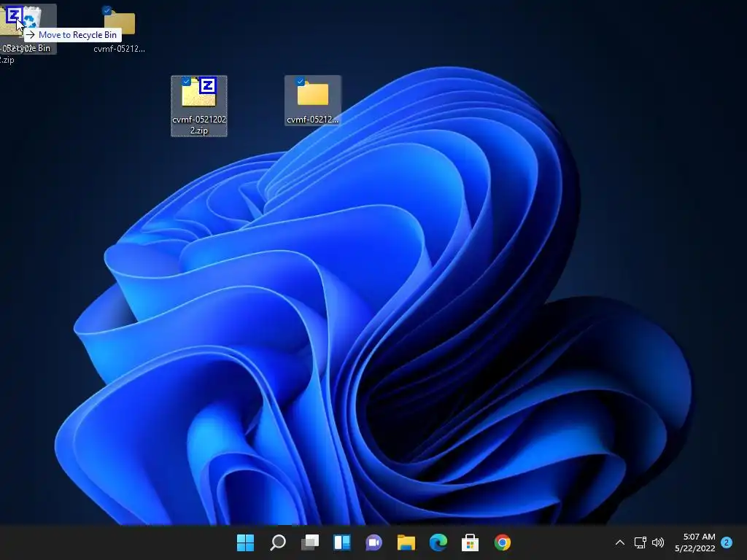
Task: Open Task View from taskbar
Action: point(309,542)
